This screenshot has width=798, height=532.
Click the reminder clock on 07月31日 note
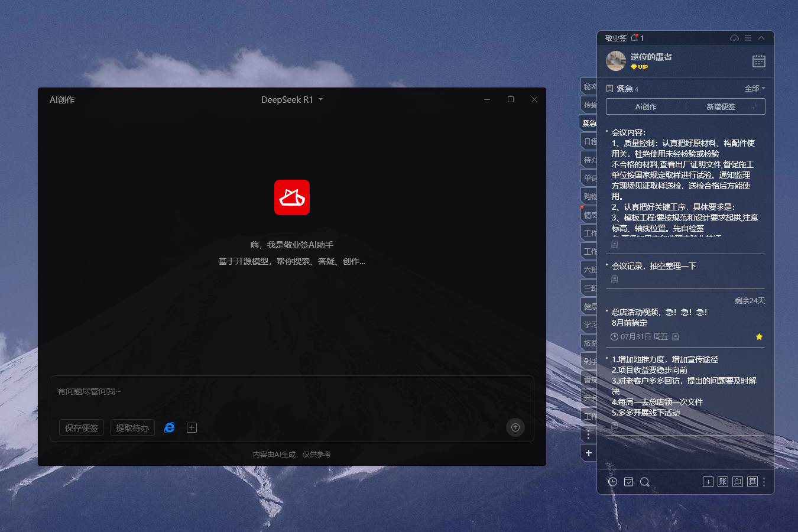[x=615, y=337]
